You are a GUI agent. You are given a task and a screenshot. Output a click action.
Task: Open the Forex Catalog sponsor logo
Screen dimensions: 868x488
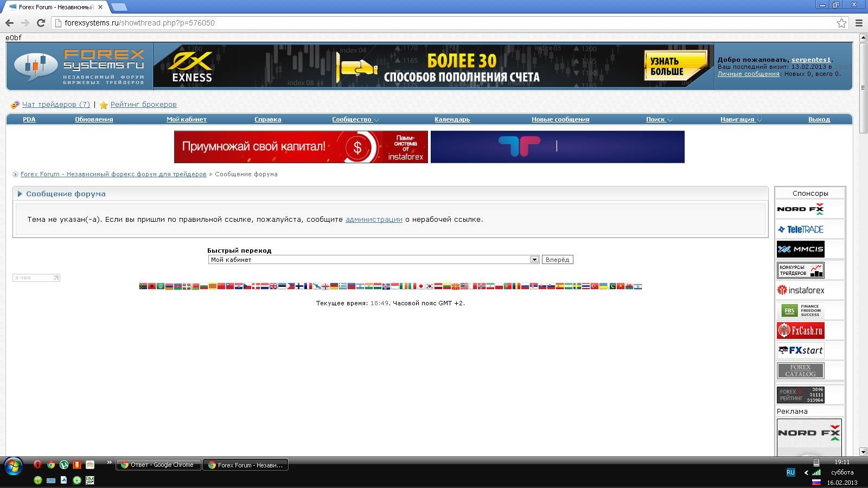[800, 371]
